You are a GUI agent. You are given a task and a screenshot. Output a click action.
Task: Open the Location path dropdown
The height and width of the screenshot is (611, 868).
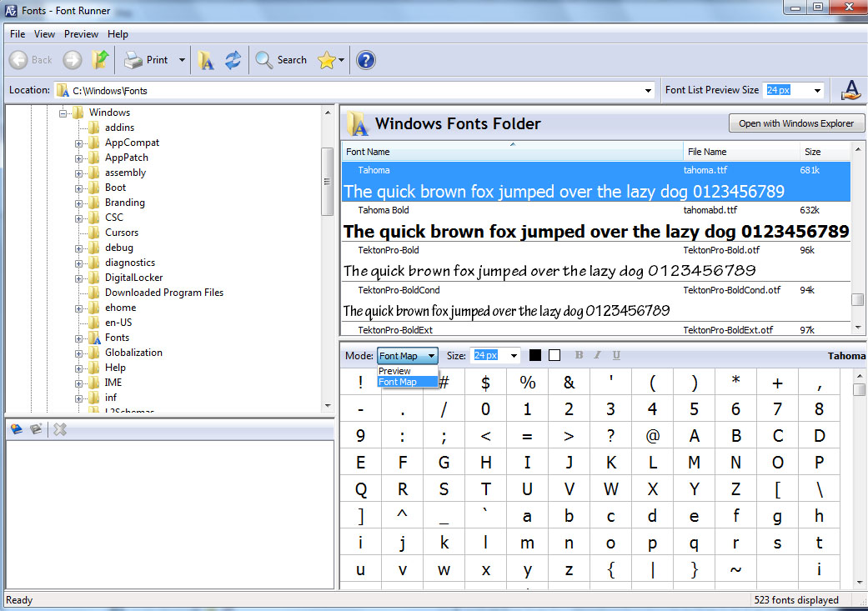(648, 90)
